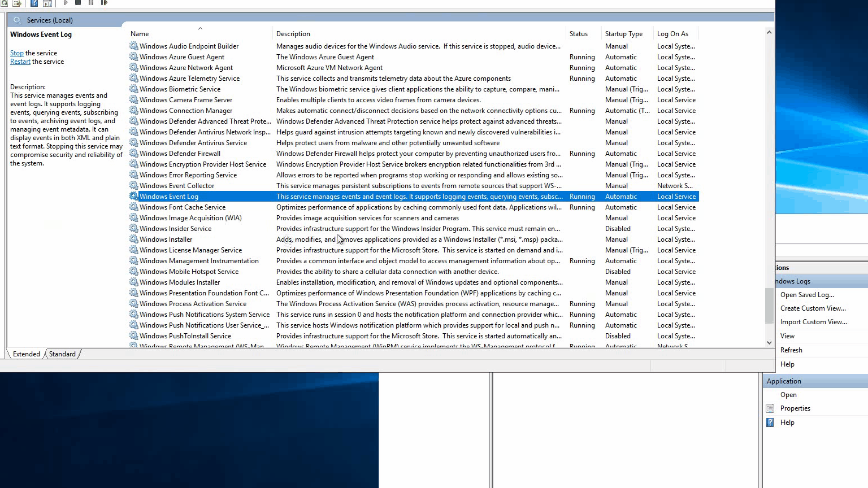The height and width of the screenshot is (488, 868).
Task: Stop the Windows Event Log service via link
Action: point(17,53)
